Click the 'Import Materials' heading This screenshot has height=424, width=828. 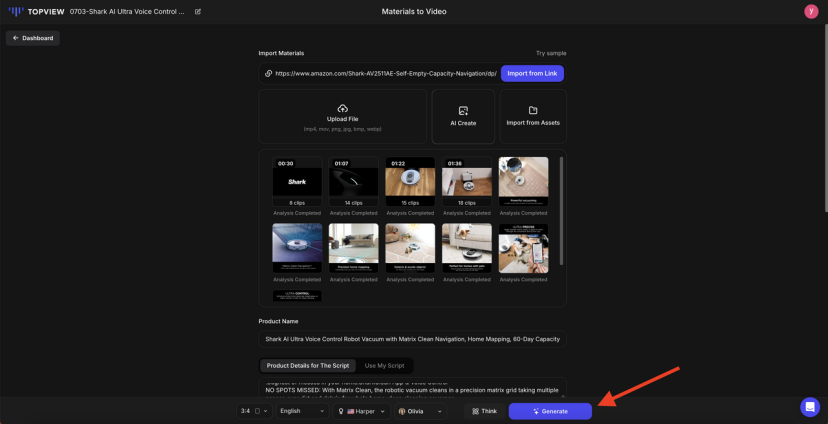coord(281,53)
